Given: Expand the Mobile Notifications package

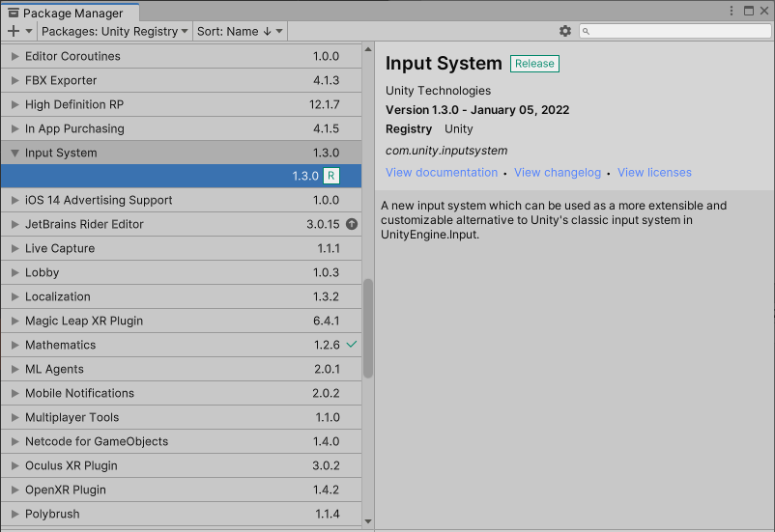Looking at the screenshot, I should [x=14, y=393].
